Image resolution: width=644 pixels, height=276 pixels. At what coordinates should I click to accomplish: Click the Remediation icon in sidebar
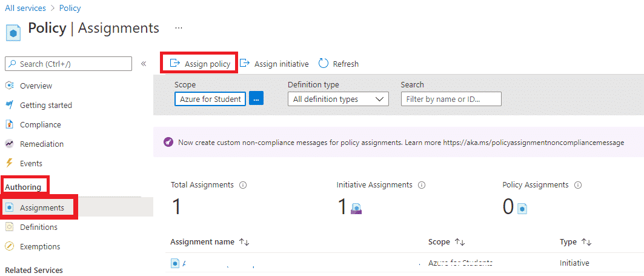pos(10,144)
